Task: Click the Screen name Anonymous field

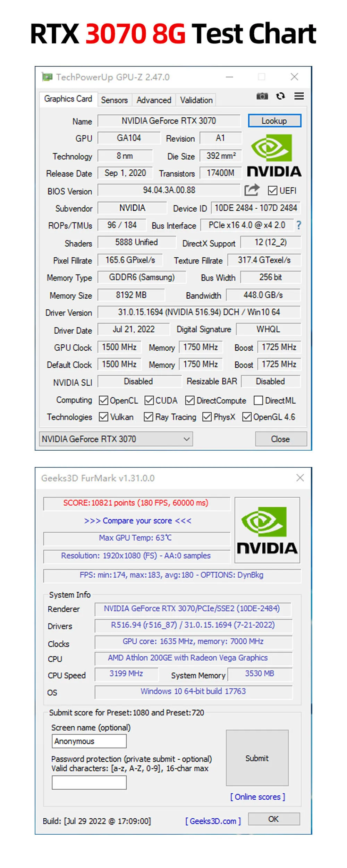Action: 89,741
